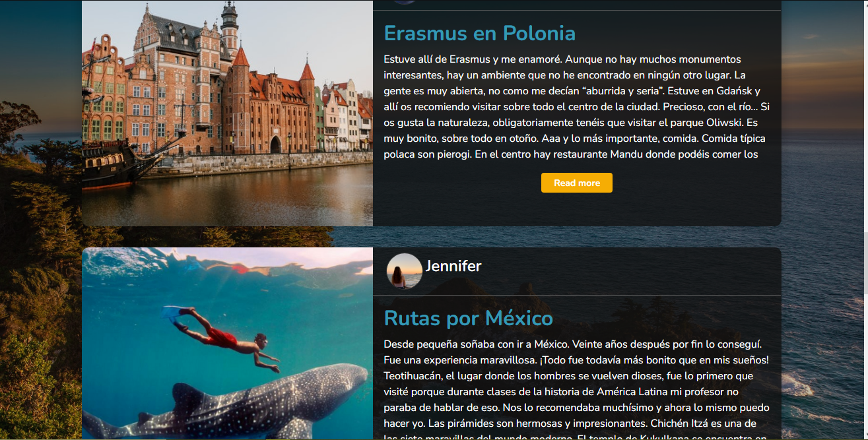Click Jennifer's round profile avatar
868x440 pixels.
(x=404, y=270)
